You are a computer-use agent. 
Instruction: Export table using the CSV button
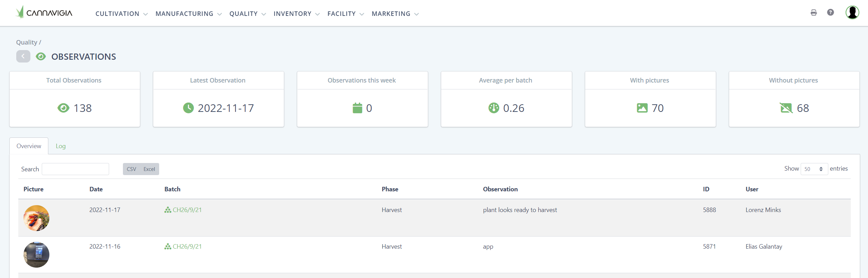tap(131, 169)
